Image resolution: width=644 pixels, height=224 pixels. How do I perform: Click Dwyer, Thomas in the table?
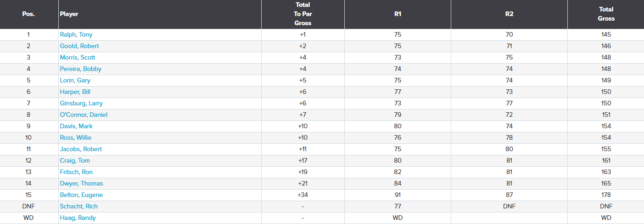pyautogui.click(x=81, y=183)
